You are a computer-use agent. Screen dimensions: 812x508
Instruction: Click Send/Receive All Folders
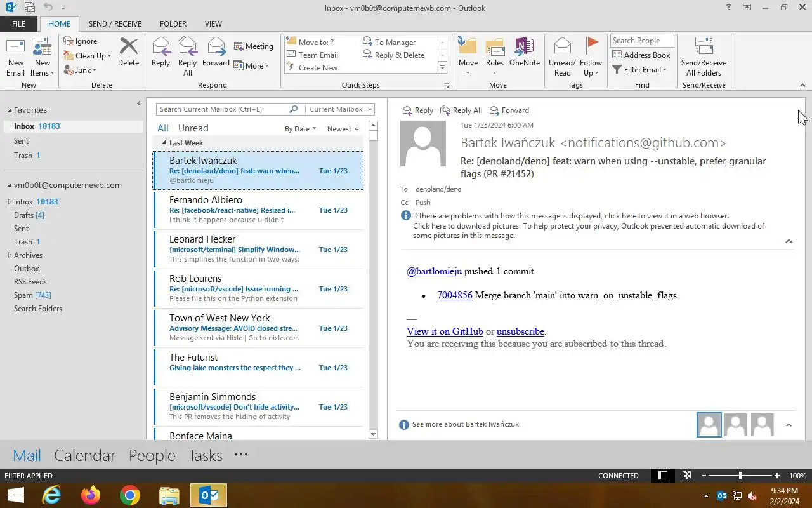pos(704,57)
